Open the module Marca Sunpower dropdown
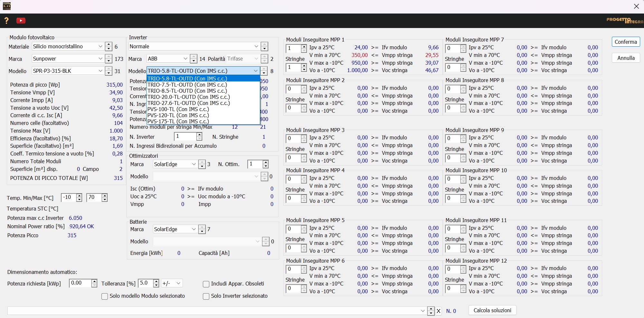 68,59
